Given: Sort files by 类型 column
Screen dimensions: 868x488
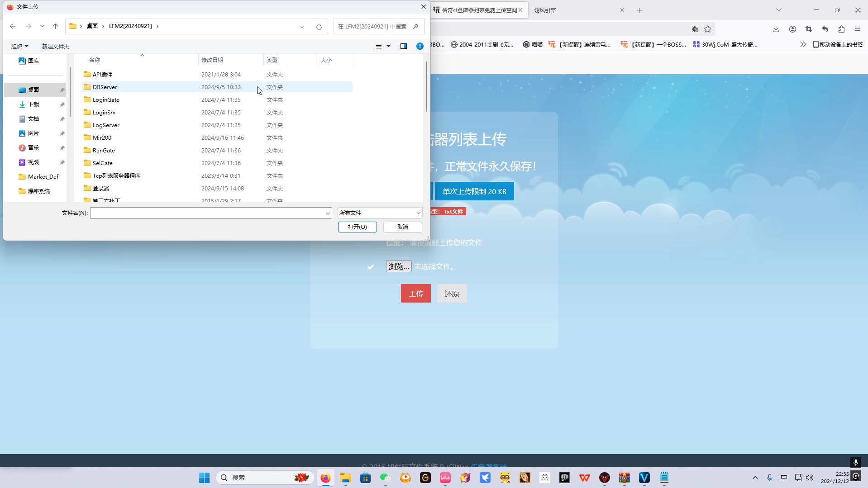Looking at the screenshot, I should 272,60.
